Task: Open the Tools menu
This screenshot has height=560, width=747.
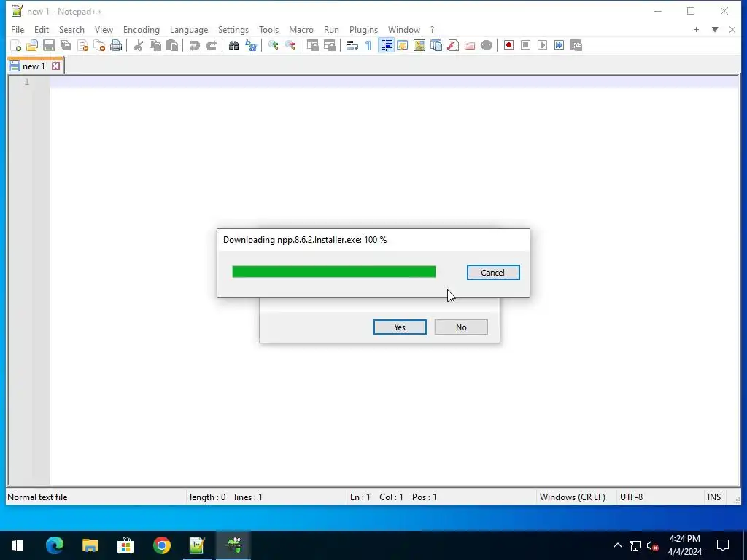Action: coord(268,29)
